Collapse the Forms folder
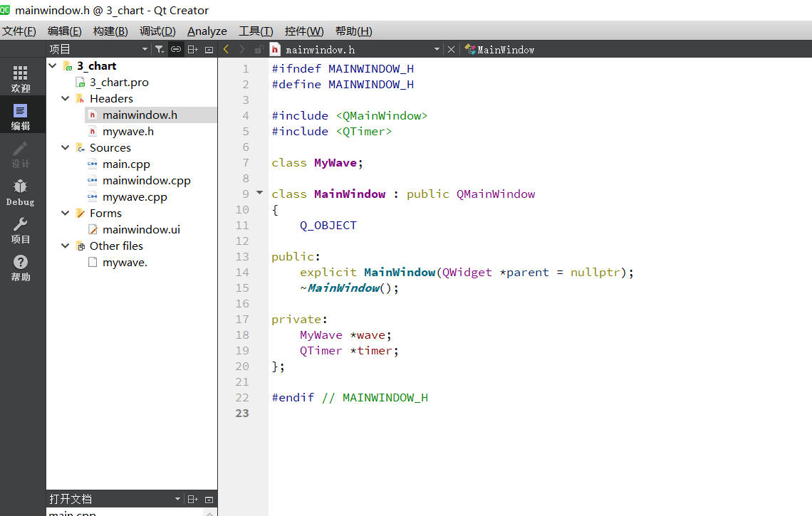This screenshot has height=516, width=812. click(x=66, y=213)
